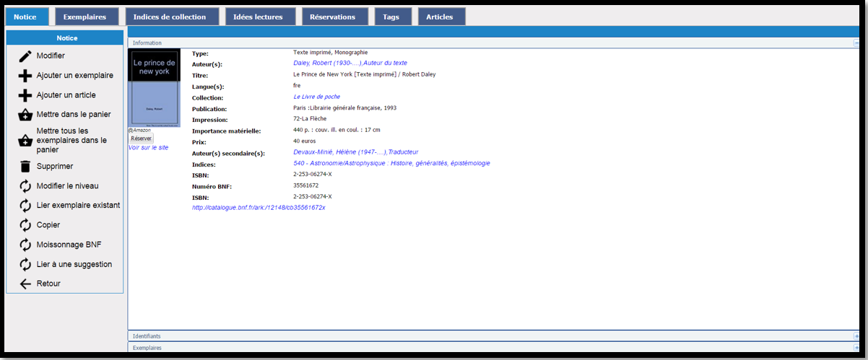Click the back arrow icon for Retour
This screenshot has height=360, width=868.
[x=25, y=284]
